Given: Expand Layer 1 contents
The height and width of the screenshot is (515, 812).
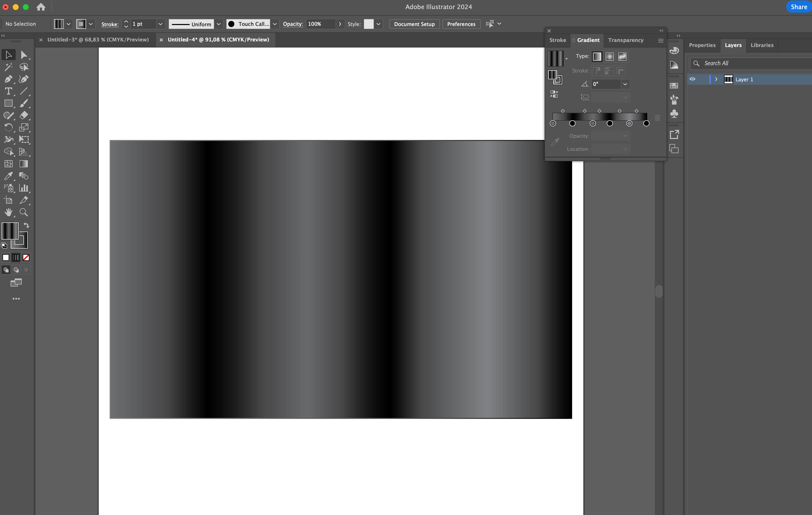Looking at the screenshot, I should click(x=716, y=79).
